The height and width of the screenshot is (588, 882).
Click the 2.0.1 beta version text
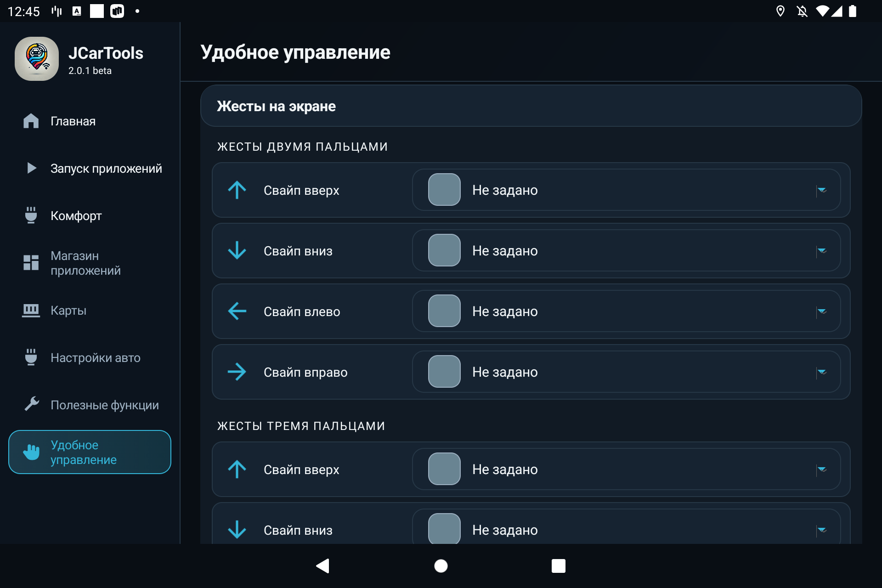coord(90,71)
